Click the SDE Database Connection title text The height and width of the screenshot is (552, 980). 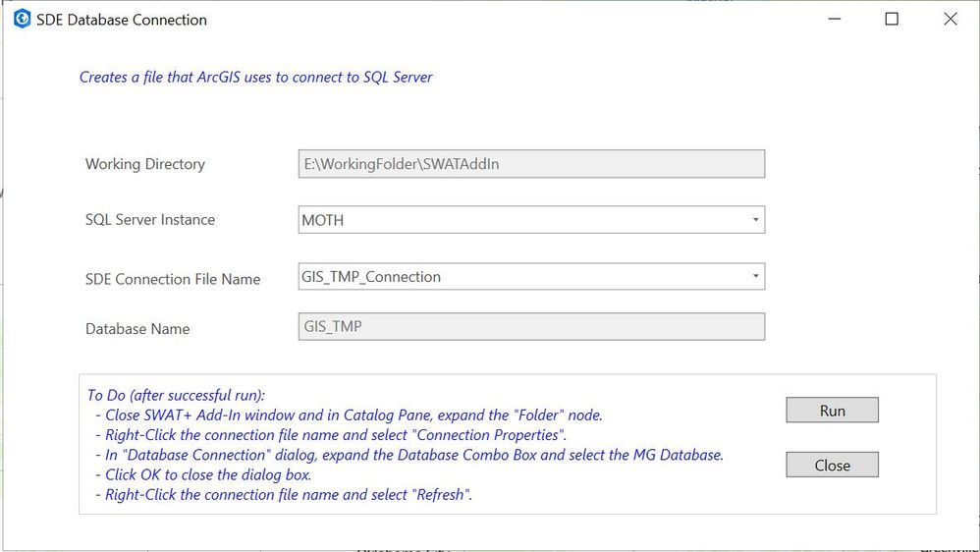click(x=122, y=20)
